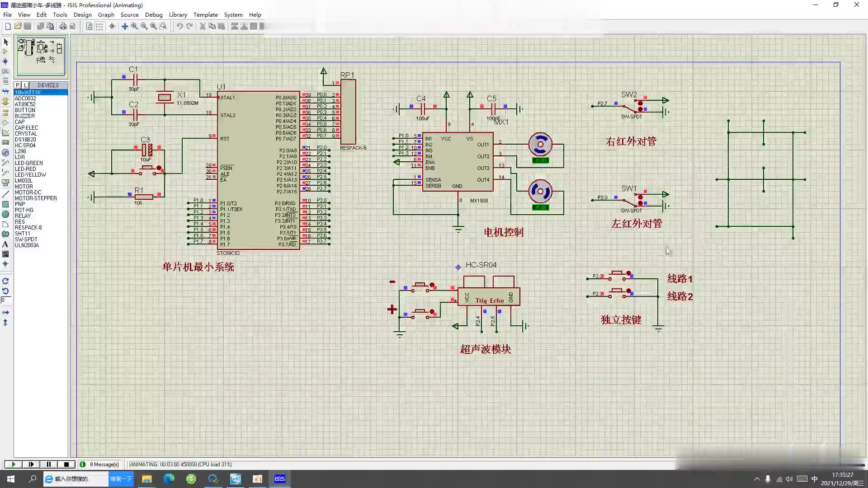
Task: Click the Rotate Anti-clockwise icon
Action: click(5, 291)
